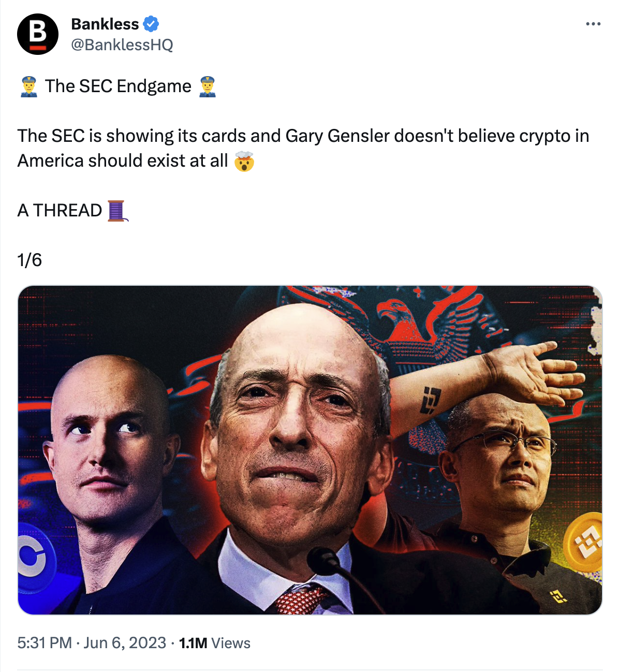This screenshot has height=672, width=619.
Task: Click the blue verified badge
Action: coord(151,24)
